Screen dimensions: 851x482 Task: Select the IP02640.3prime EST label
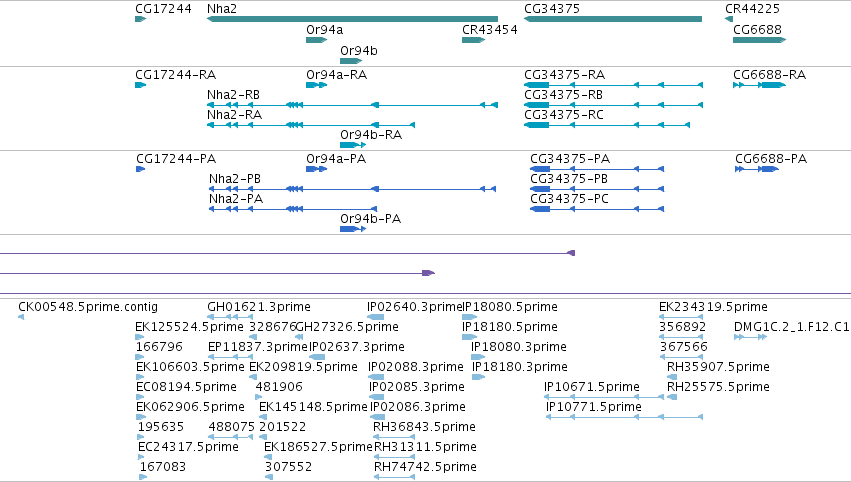coord(415,307)
